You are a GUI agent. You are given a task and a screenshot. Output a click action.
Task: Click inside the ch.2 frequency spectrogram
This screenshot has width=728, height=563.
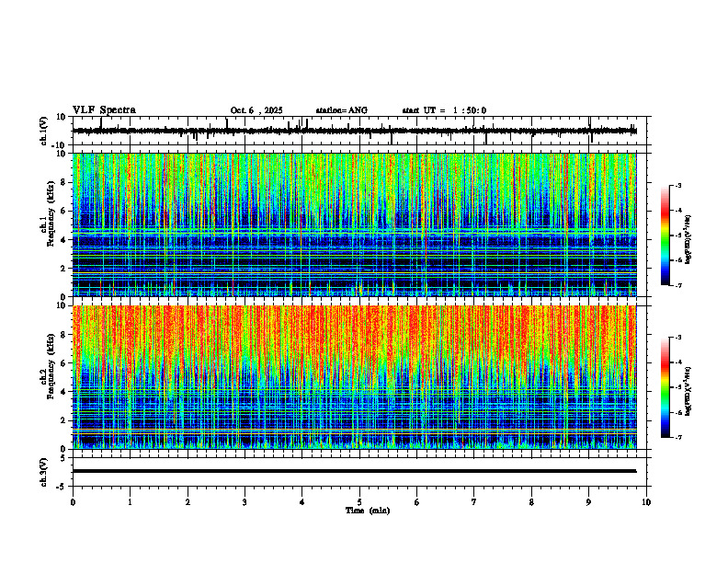pos(355,377)
